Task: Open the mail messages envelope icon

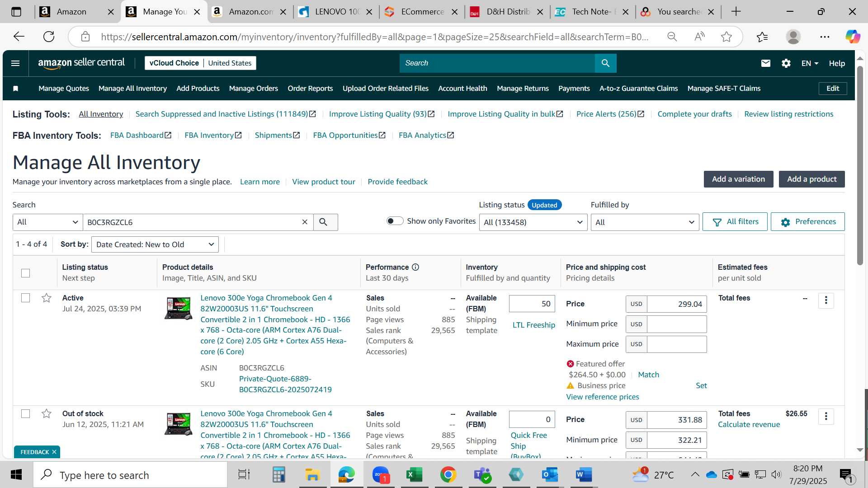Action: click(765, 63)
